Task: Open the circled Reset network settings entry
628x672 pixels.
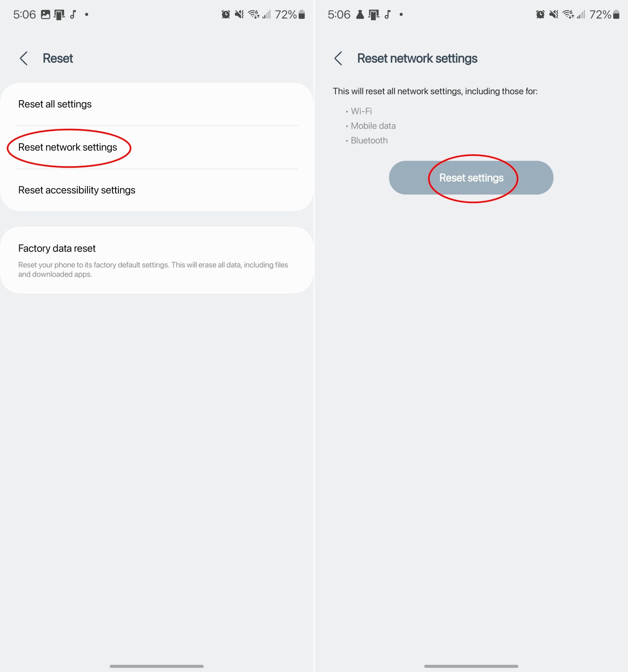Action: [68, 147]
